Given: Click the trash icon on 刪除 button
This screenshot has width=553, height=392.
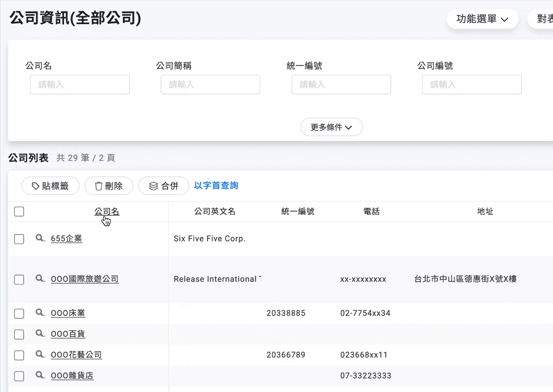Looking at the screenshot, I should pyautogui.click(x=98, y=186).
